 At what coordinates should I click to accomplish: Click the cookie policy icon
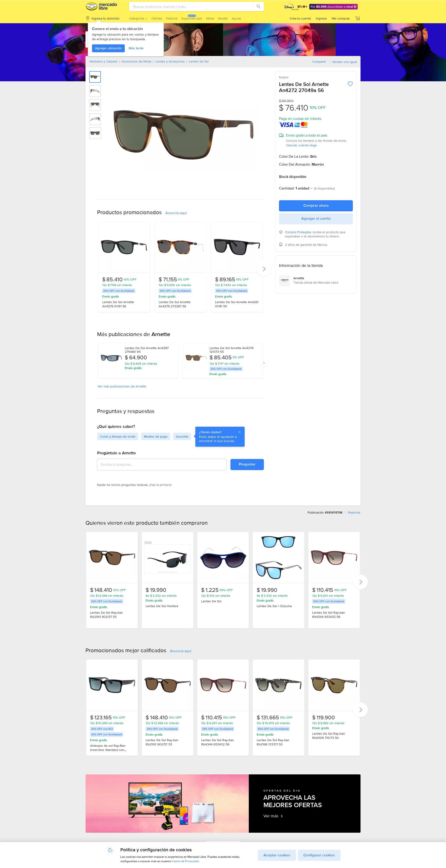(x=110, y=850)
